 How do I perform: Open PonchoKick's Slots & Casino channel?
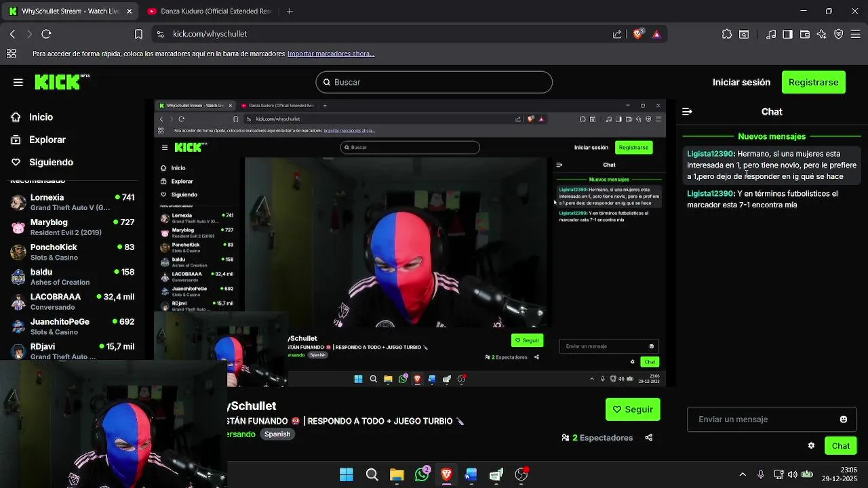pyautogui.click(x=73, y=252)
